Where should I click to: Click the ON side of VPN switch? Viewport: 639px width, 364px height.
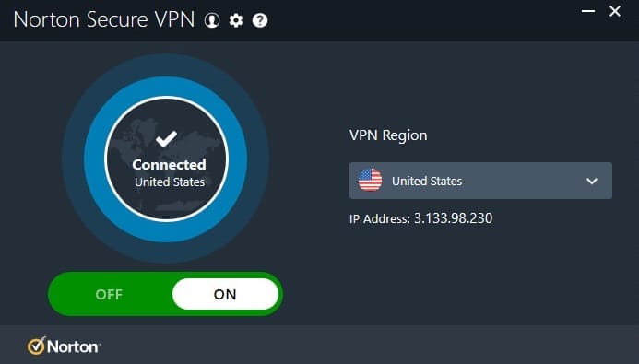click(225, 294)
